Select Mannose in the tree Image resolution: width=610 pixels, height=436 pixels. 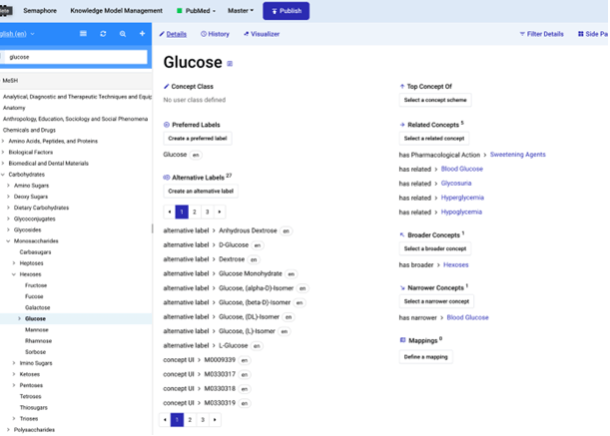click(x=37, y=330)
